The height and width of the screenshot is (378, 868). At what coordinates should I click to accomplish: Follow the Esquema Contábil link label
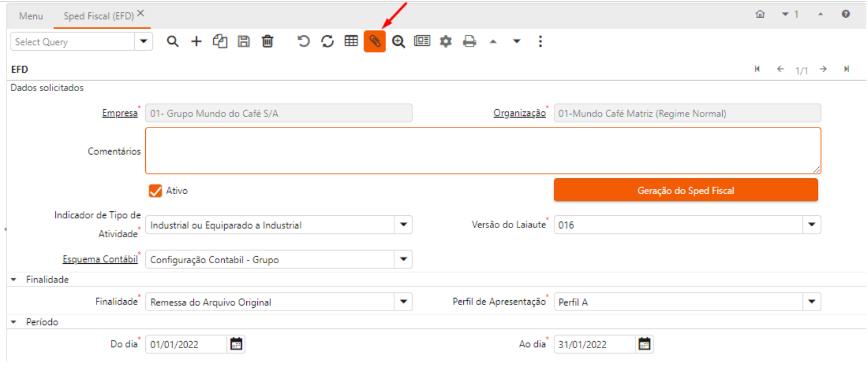[x=100, y=259]
